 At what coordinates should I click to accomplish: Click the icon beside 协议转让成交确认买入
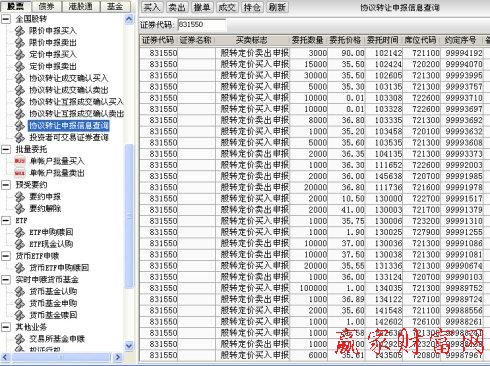point(20,78)
